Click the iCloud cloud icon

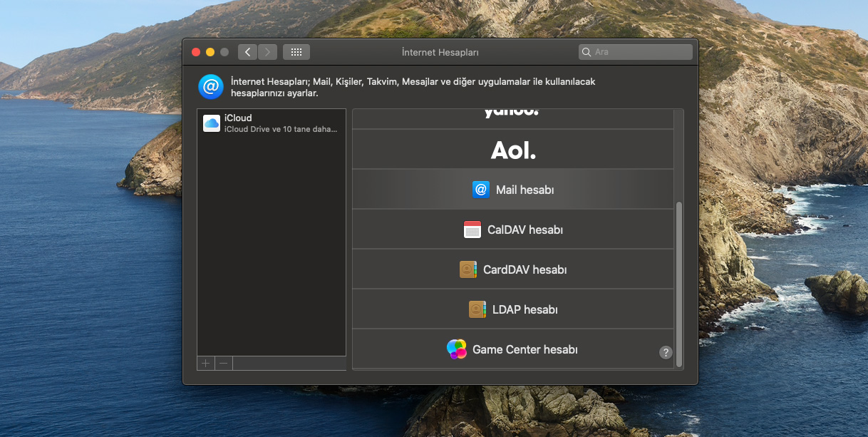tap(212, 123)
